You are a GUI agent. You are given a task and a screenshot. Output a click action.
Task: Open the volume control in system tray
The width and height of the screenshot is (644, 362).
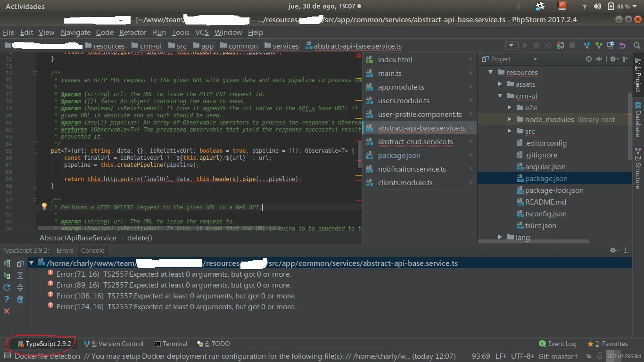(598, 7)
